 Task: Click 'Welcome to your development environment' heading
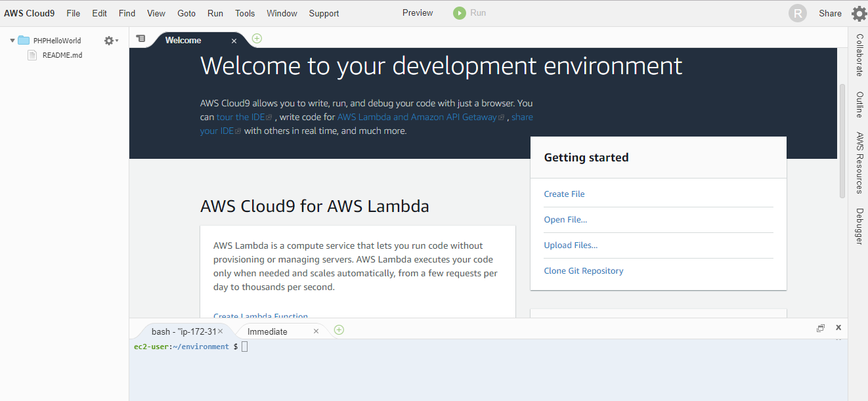coord(441,66)
